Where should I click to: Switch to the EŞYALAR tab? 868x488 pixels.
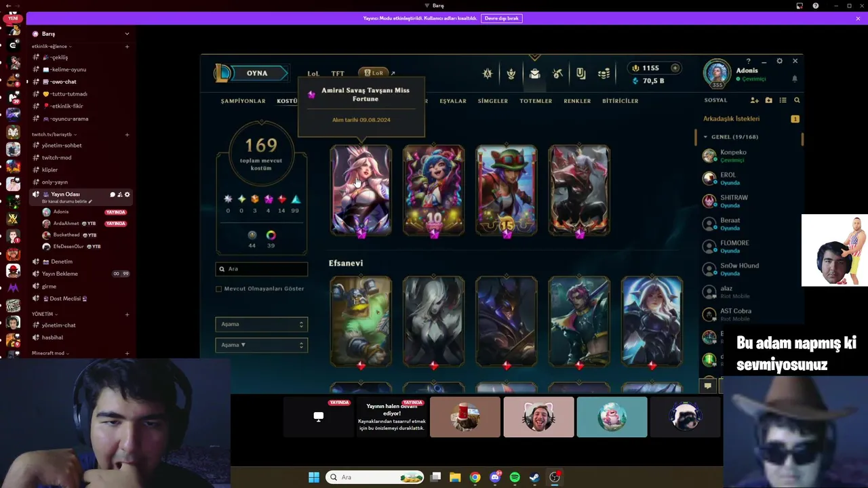point(453,101)
